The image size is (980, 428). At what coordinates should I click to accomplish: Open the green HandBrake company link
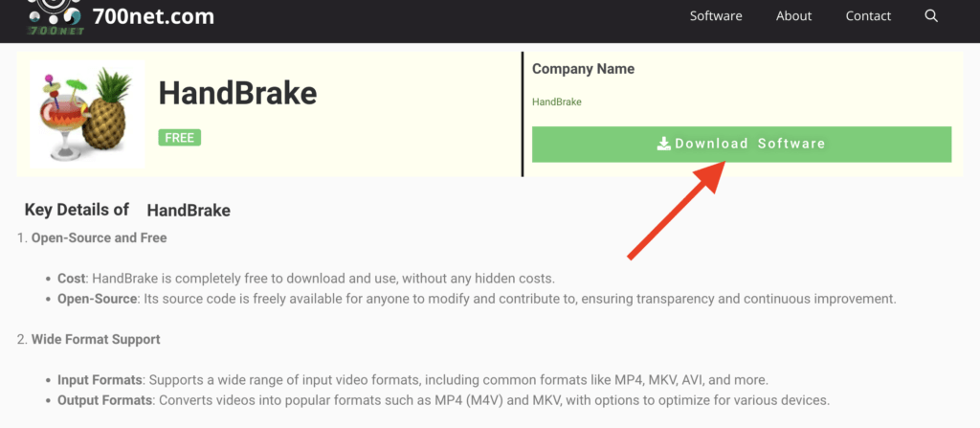[556, 102]
